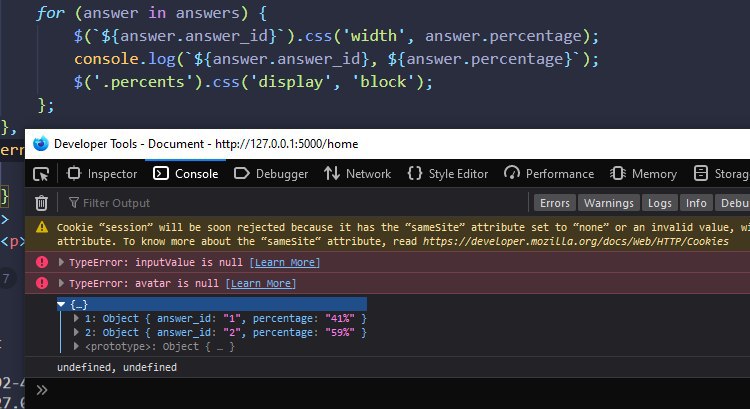Image resolution: width=750 pixels, height=409 pixels.
Task: Open the Debugger tab
Action: [271, 174]
